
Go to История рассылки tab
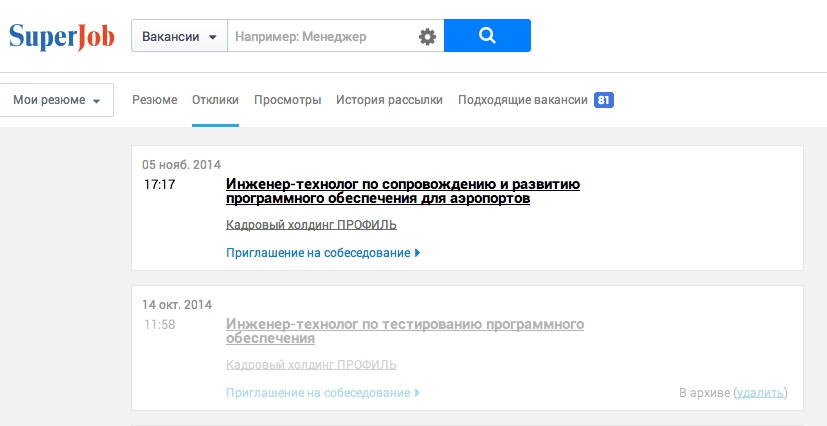pyautogui.click(x=389, y=100)
